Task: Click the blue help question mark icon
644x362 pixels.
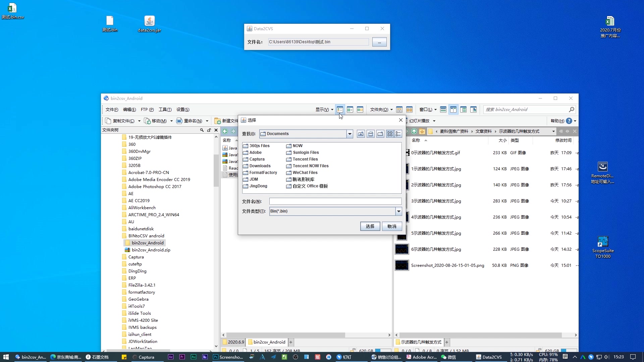Action: [569, 121]
